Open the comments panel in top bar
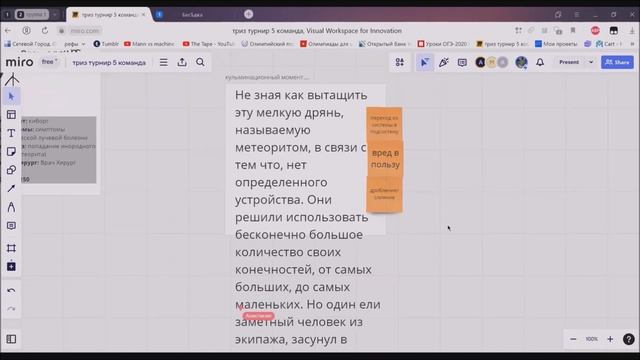Image resolution: width=640 pixels, height=360 pixels. click(x=462, y=62)
